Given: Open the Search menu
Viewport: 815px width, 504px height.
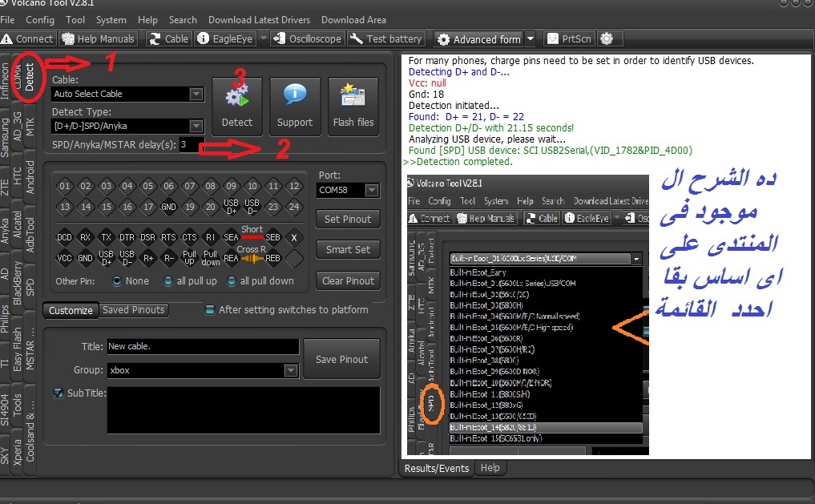Looking at the screenshot, I should tap(183, 20).
